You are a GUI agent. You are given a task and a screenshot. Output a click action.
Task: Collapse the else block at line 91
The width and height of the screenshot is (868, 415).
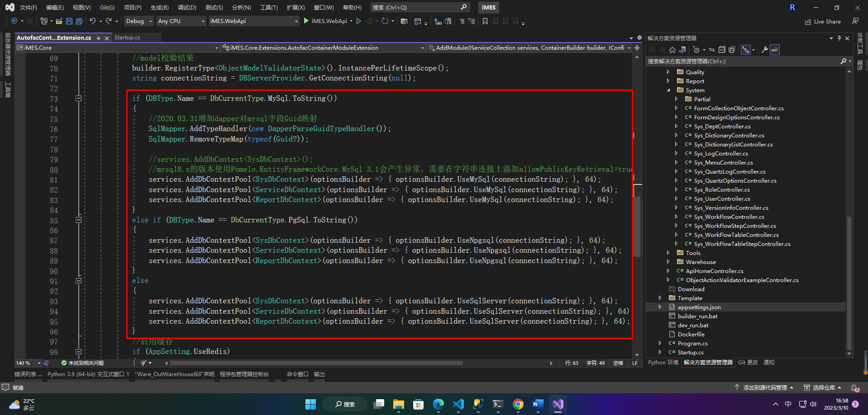[x=78, y=280]
